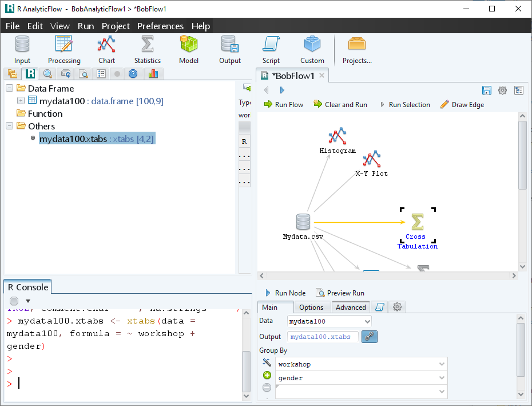The width and height of the screenshot is (532, 406).
Task: Toggle Draw Edge mode
Action: [x=462, y=105]
